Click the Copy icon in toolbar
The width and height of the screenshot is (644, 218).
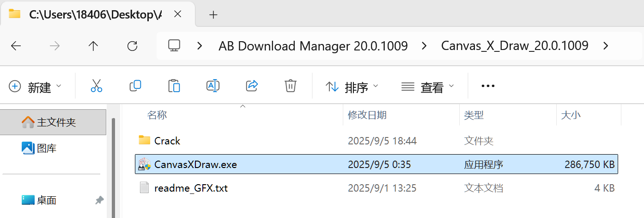pyautogui.click(x=135, y=86)
